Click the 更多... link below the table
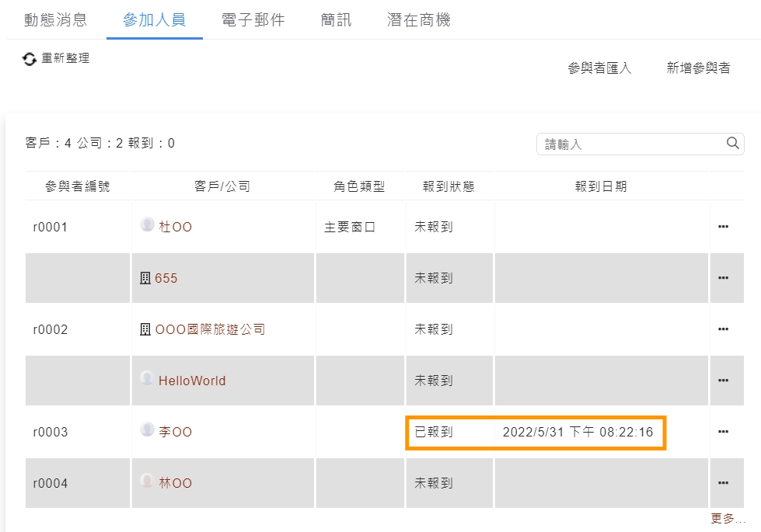 coord(727,519)
